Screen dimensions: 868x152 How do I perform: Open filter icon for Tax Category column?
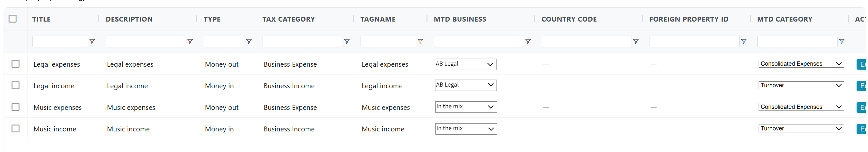click(x=347, y=42)
